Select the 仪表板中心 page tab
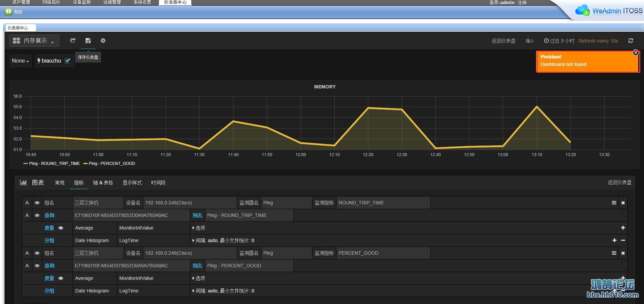This screenshot has height=304, width=644. [18, 28]
